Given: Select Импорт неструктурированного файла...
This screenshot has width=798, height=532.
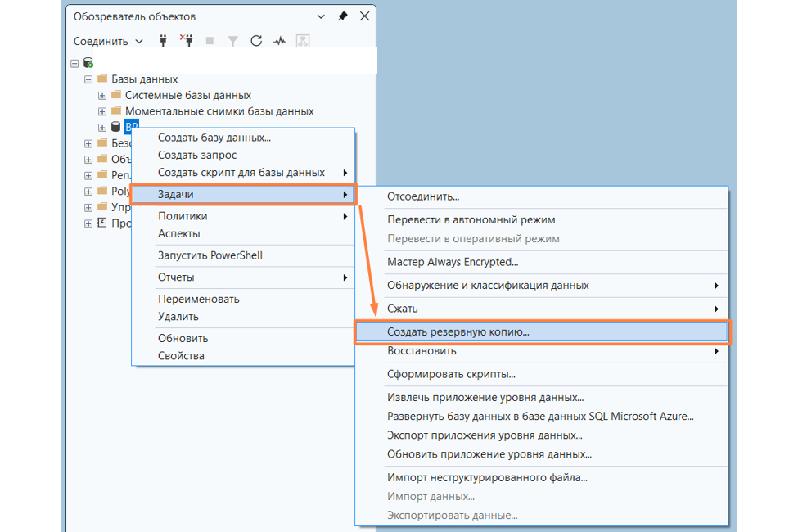Looking at the screenshot, I should coord(542,478).
